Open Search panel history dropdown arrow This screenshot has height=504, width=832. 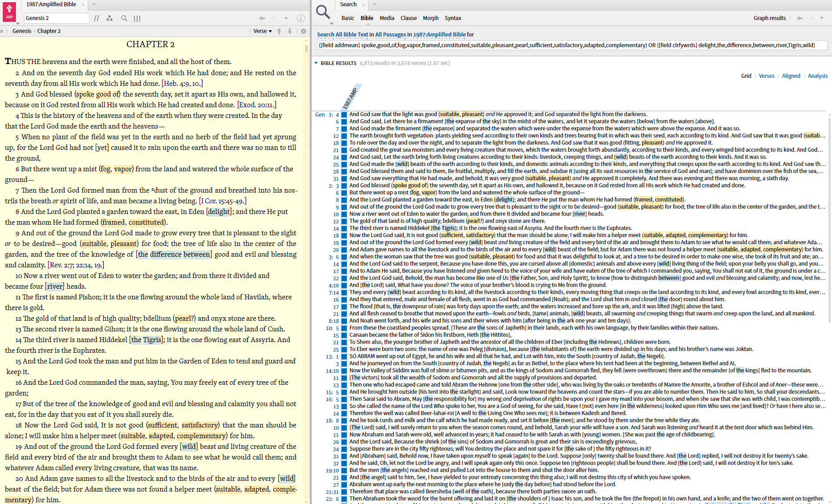click(822, 18)
